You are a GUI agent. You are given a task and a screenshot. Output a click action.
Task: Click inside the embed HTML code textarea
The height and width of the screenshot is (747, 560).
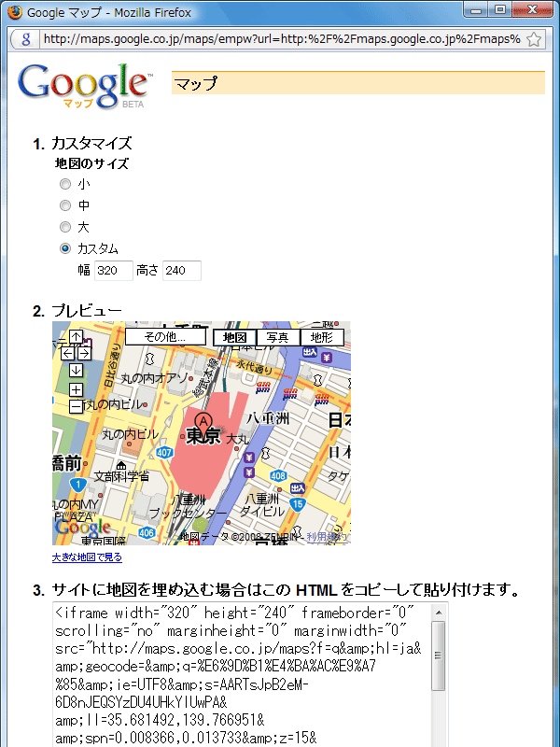[242, 675]
